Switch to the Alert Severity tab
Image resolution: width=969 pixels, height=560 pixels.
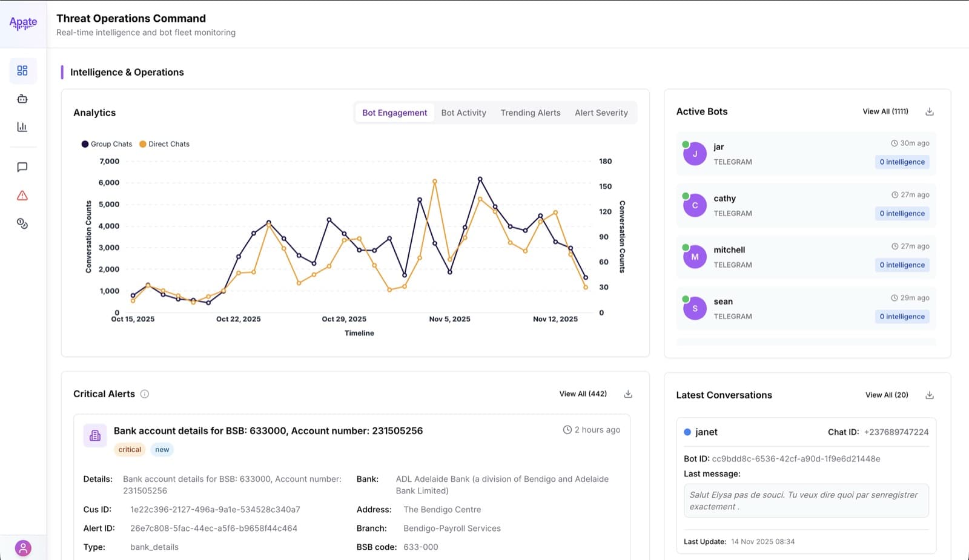pyautogui.click(x=601, y=113)
